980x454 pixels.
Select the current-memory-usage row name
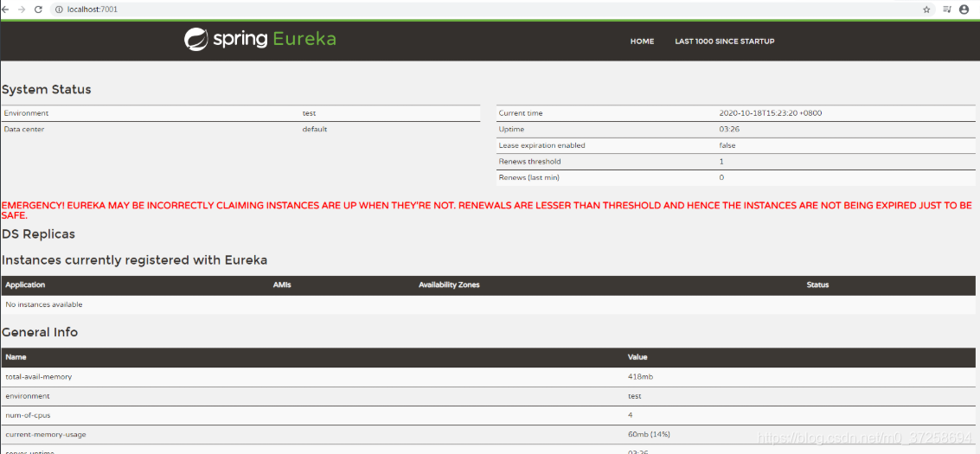(45, 434)
